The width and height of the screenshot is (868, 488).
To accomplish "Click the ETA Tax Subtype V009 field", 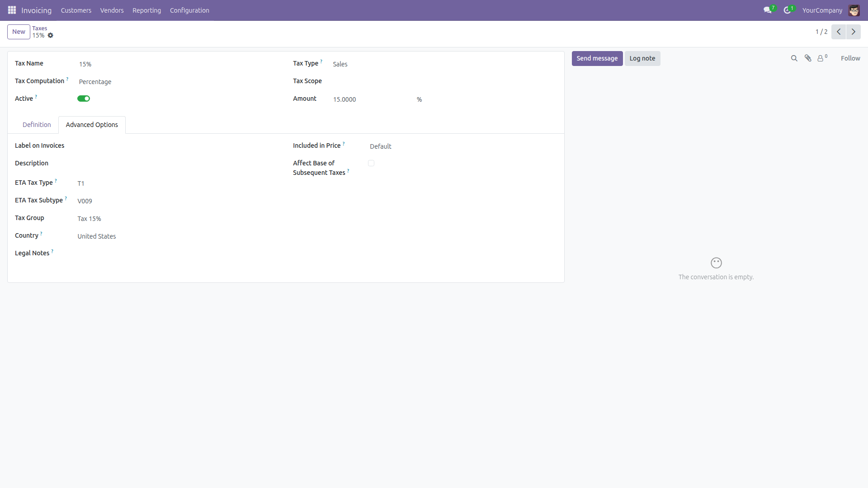I will [x=179, y=201].
